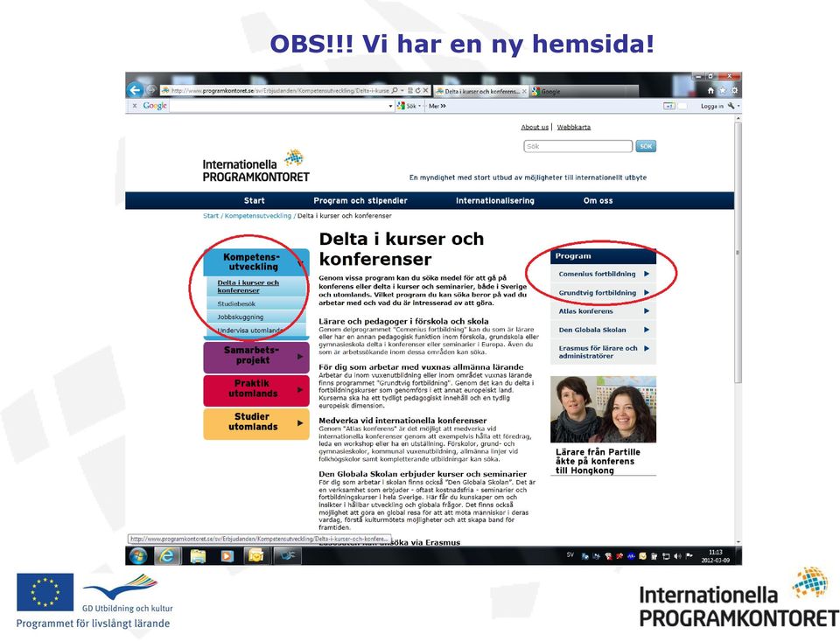840x641 pixels.
Task: Select Jobbskuggning in the sidebar
Action: pyautogui.click(x=240, y=317)
